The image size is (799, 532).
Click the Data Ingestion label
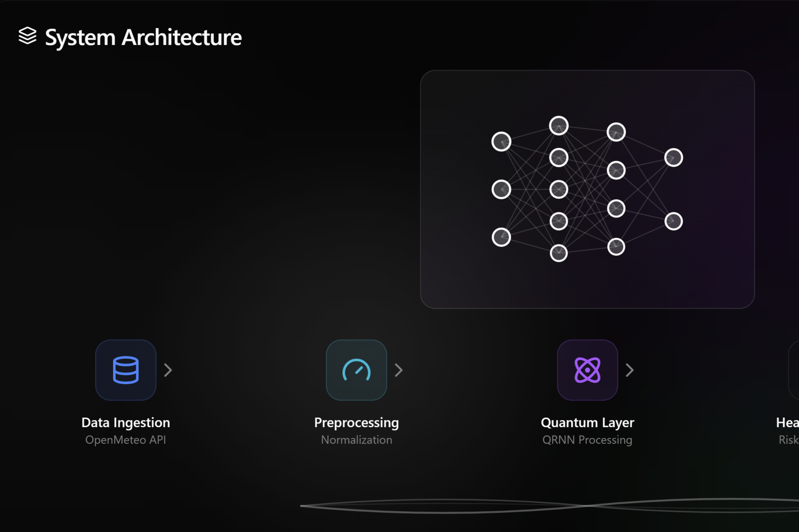coord(126,422)
